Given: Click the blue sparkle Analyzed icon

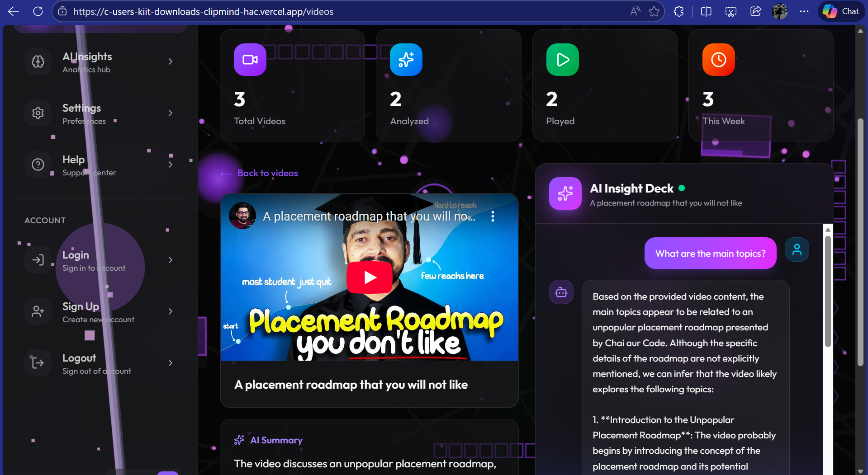Looking at the screenshot, I should click(x=406, y=60).
